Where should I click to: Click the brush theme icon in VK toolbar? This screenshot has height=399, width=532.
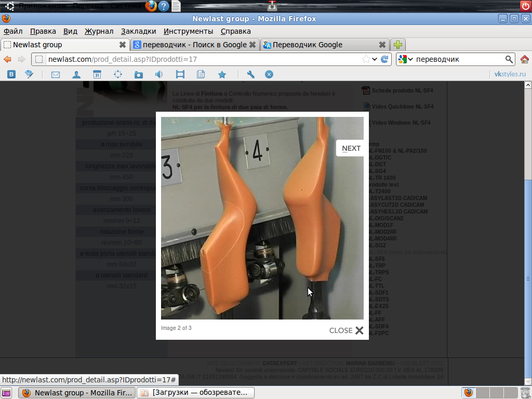(29, 74)
